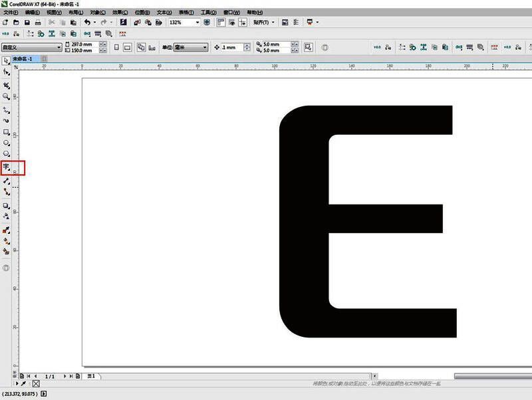Select the Text tool in toolbox
This screenshot has height=400, width=532.
(7, 167)
